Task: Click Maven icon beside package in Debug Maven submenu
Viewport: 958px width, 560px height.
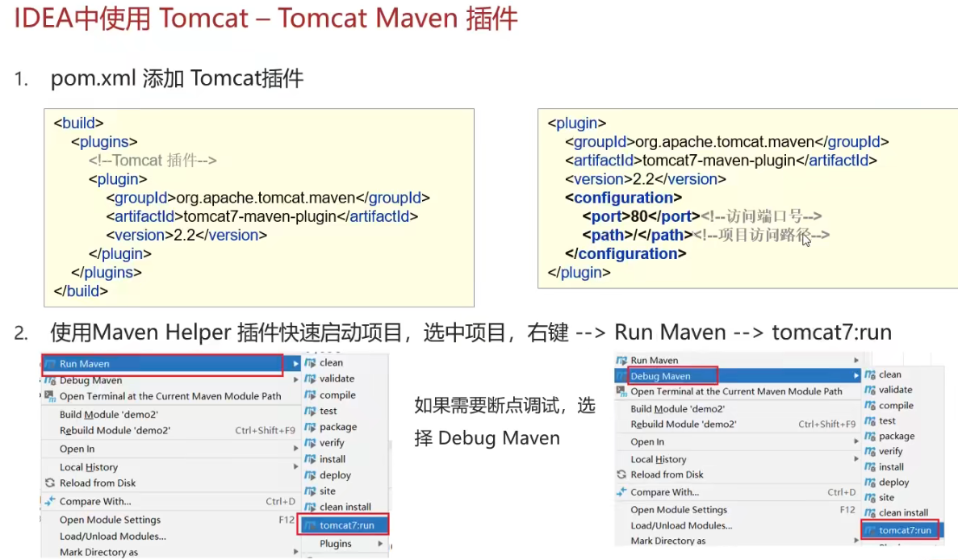Action: point(870,436)
